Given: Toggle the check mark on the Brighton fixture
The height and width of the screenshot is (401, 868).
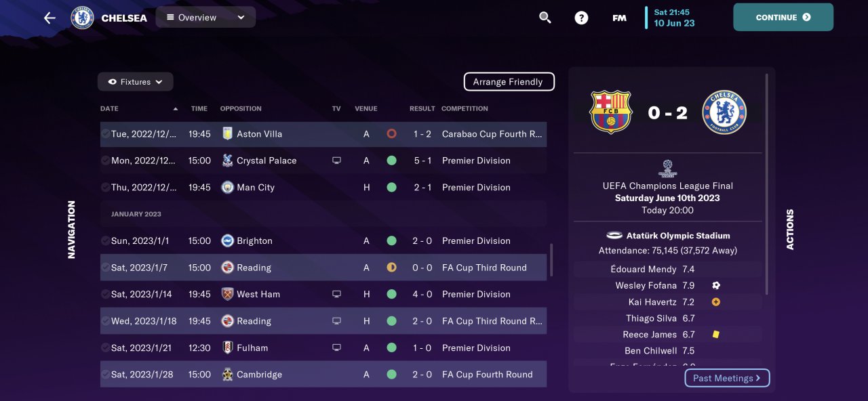Looking at the screenshot, I should click(x=106, y=241).
